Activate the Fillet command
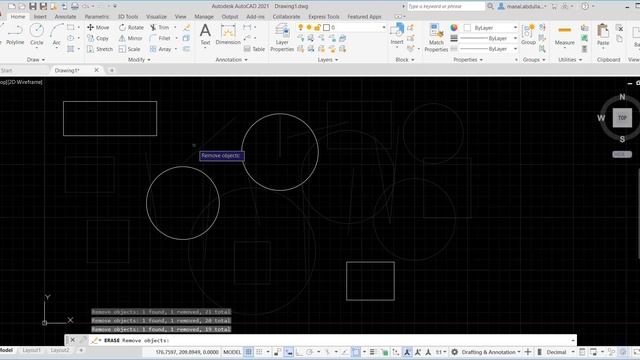 pos(160,38)
